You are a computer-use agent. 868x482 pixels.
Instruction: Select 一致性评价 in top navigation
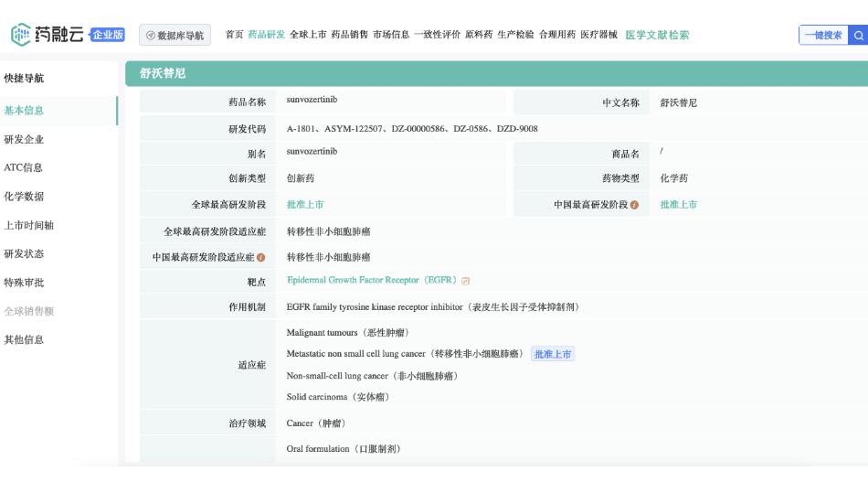(437, 35)
